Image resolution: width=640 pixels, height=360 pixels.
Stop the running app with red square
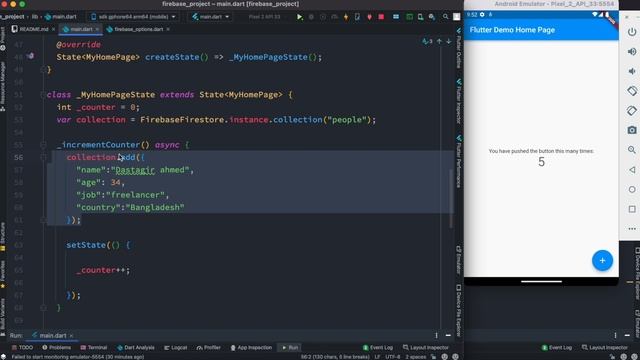(381, 17)
